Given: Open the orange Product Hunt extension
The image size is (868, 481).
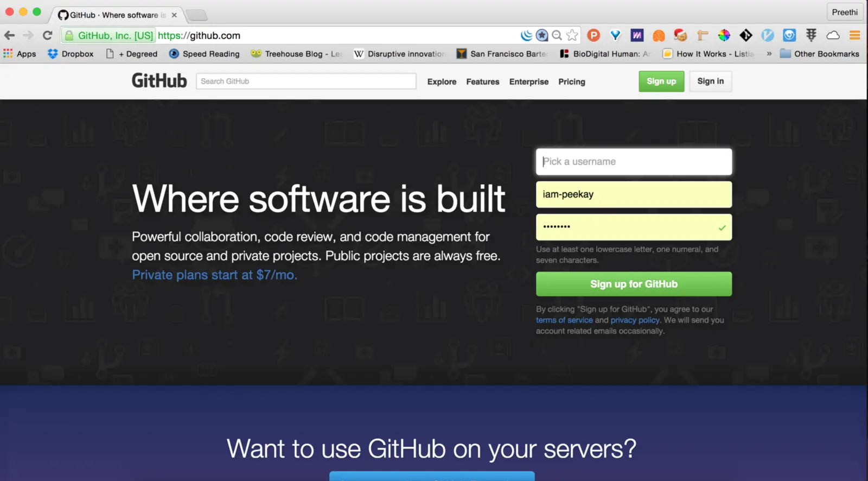Looking at the screenshot, I should click(593, 35).
